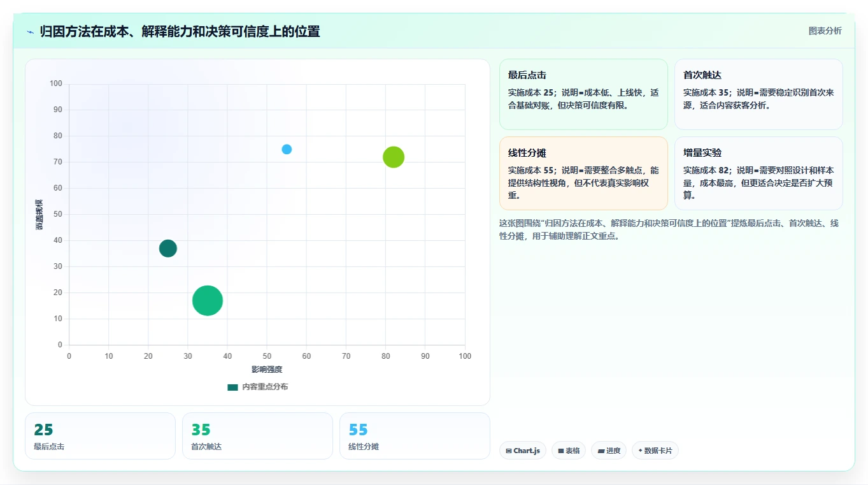The height and width of the screenshot is (485, 868).
Task: Click the dark teal legend color box
Action: tap(232, 387)
